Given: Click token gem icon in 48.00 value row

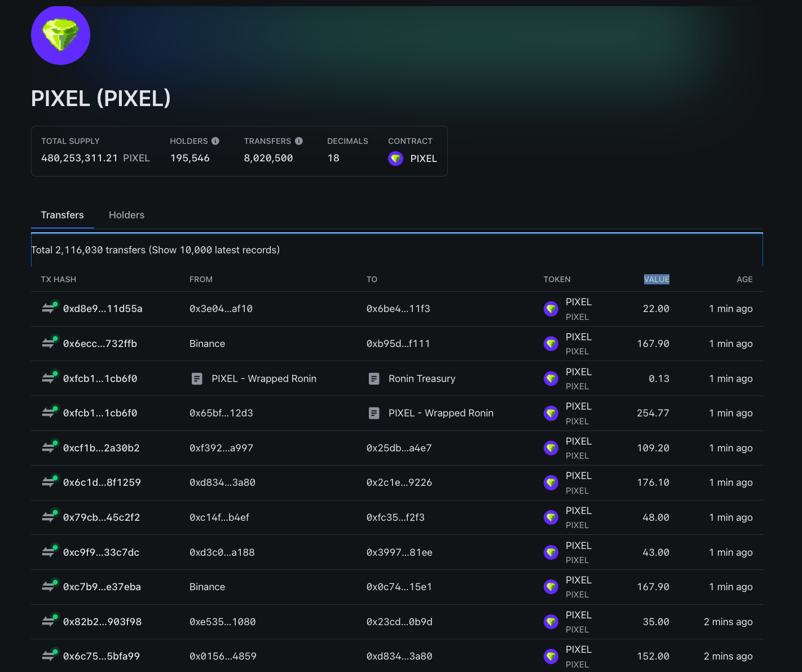Looking at the screenshot, I should coord(551,517).
